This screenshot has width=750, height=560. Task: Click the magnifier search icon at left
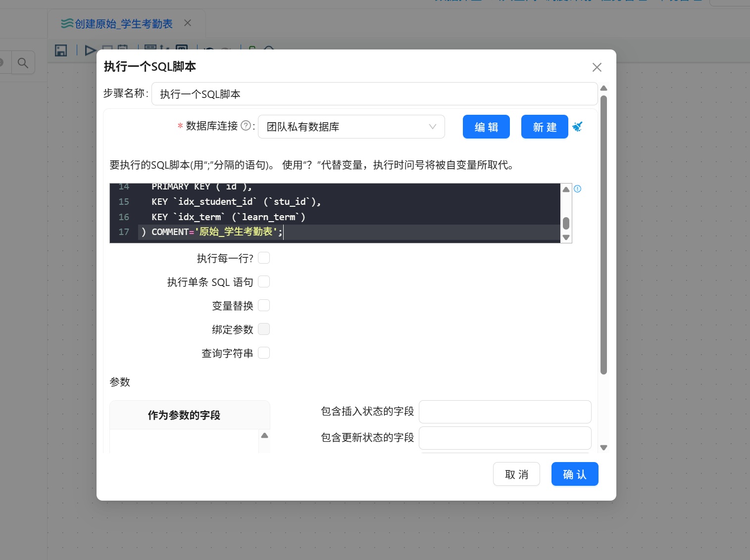tap(23, 63)
